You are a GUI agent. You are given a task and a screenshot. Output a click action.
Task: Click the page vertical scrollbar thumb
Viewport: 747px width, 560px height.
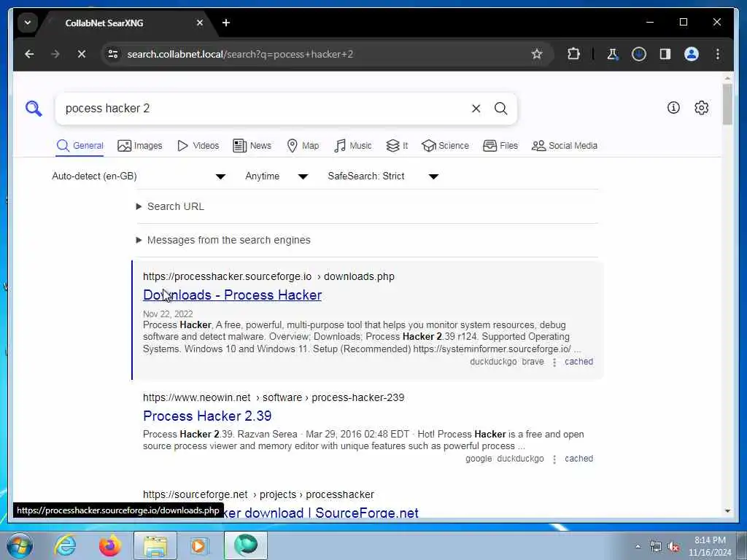(x=727, y=104)
